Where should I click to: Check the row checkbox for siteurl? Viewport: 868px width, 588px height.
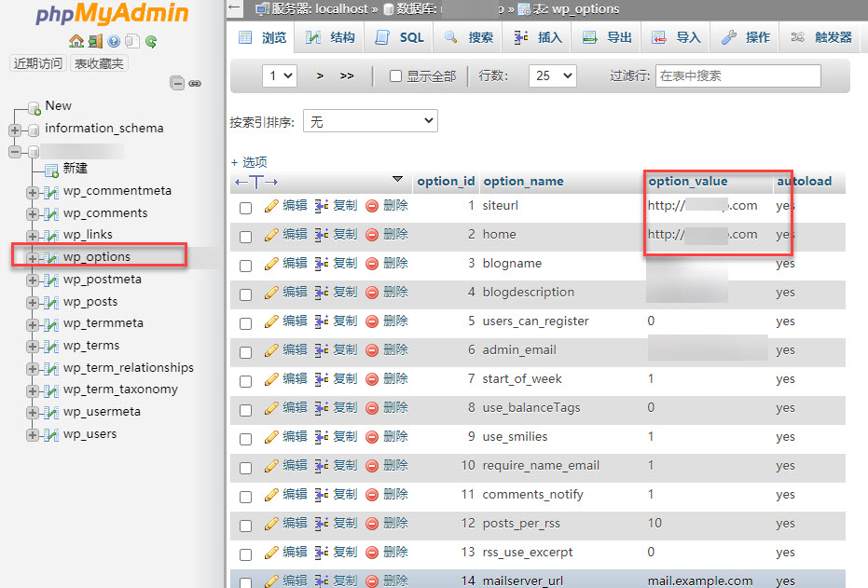244,206
